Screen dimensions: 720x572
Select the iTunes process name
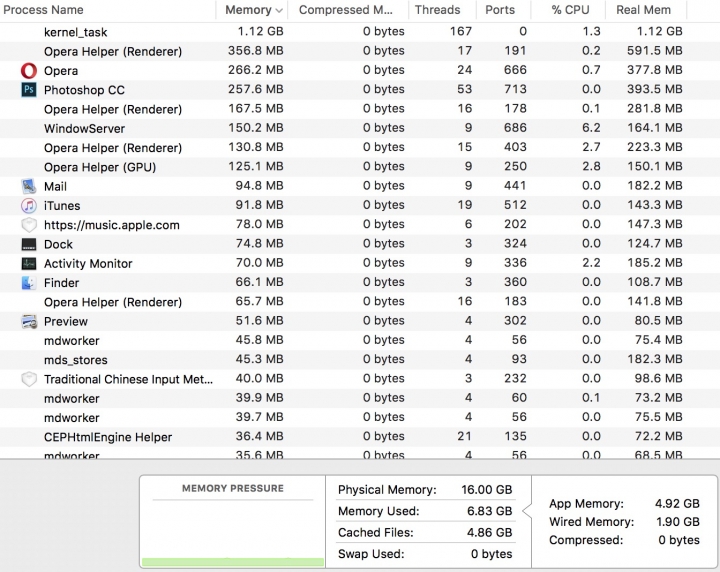[x=62, y=206]
